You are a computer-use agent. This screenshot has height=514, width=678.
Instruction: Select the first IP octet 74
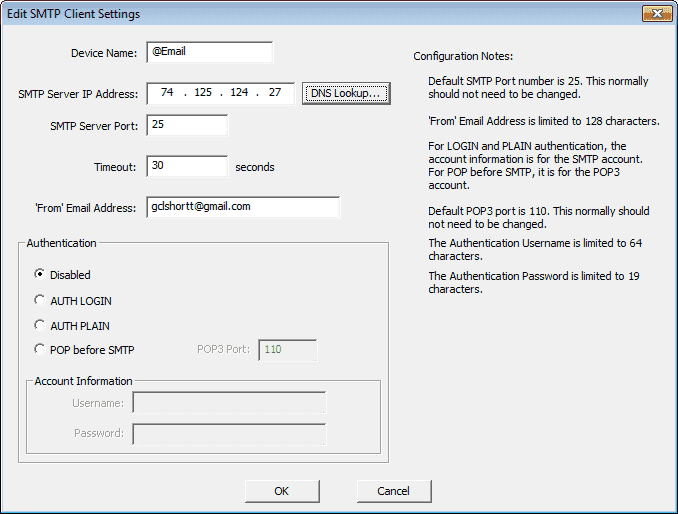[167, 93]
